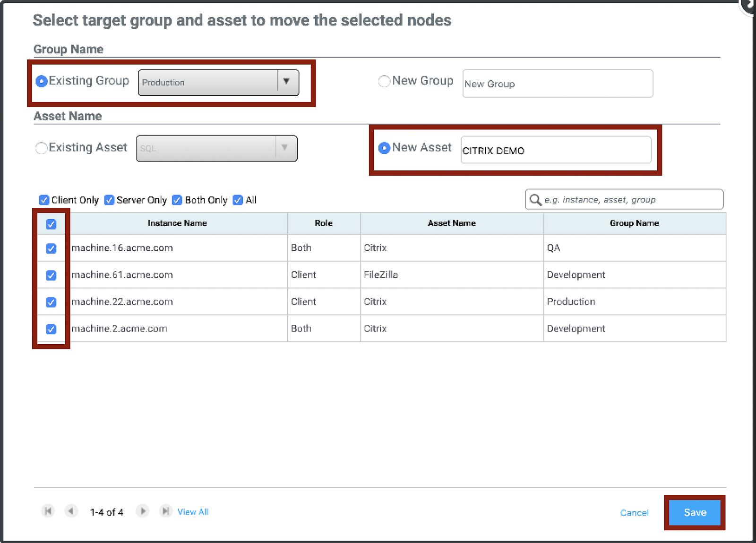The image size is (756, 543).
Task: Click the Role column header
Action: [324, 223]
